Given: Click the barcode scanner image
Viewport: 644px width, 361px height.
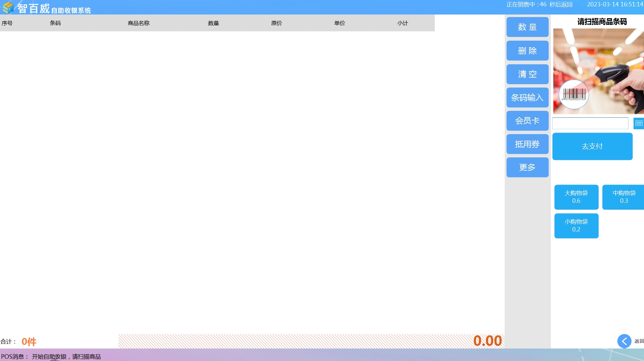Looking at the screenshot, I should [598, 71].
